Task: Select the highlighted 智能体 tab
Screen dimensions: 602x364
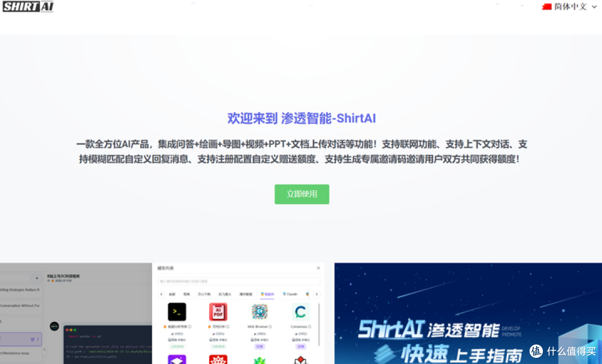Action: pos(267,294)
